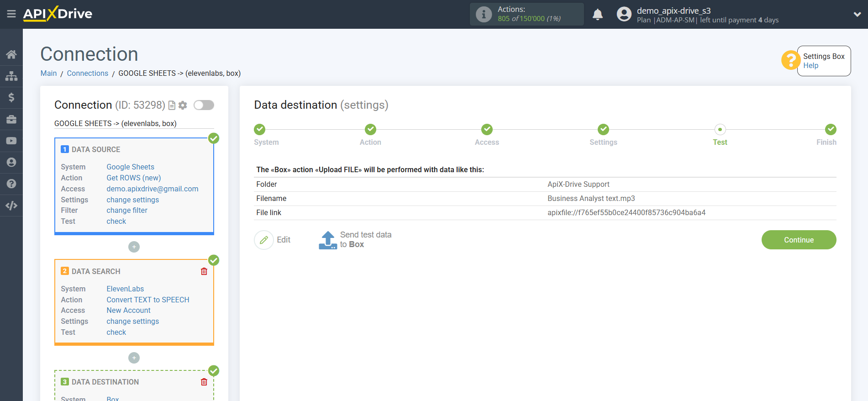The image size is (868, 401).
Task: Click the Continue button
Action: (799, 240)
